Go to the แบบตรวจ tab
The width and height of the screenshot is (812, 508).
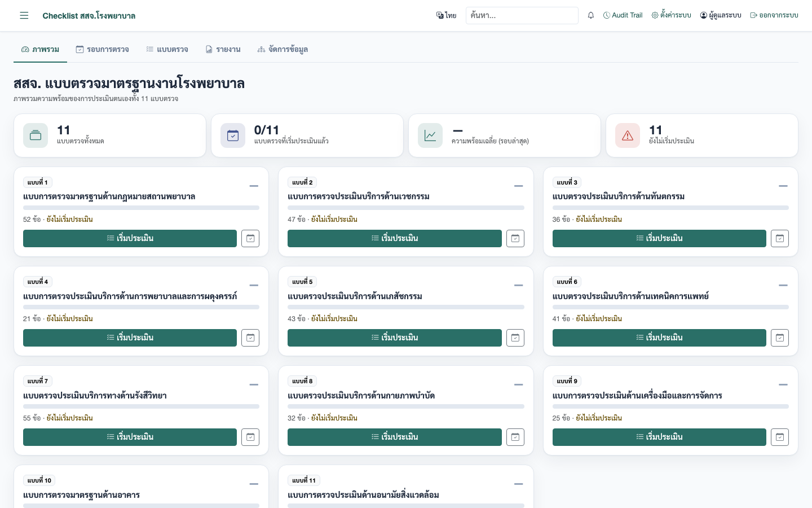tap(167, 50)
